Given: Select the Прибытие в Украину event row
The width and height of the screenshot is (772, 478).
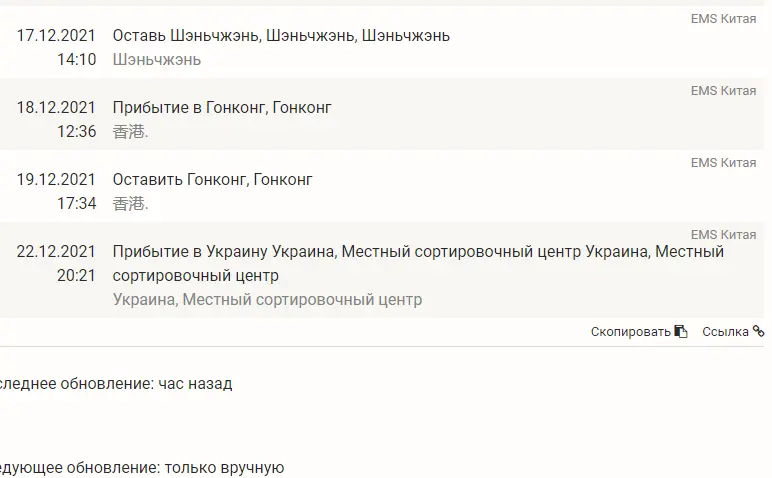Looking at the screenshot, I should (382, 270).
